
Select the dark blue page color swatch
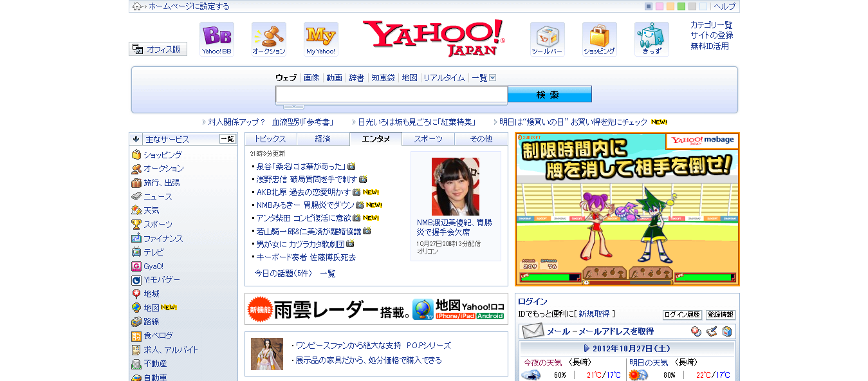click(x=649, y=6)
